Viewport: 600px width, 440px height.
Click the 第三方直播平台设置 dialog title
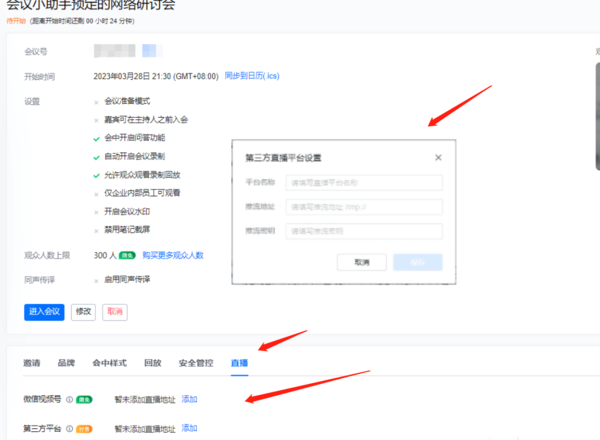click(283, 158)
